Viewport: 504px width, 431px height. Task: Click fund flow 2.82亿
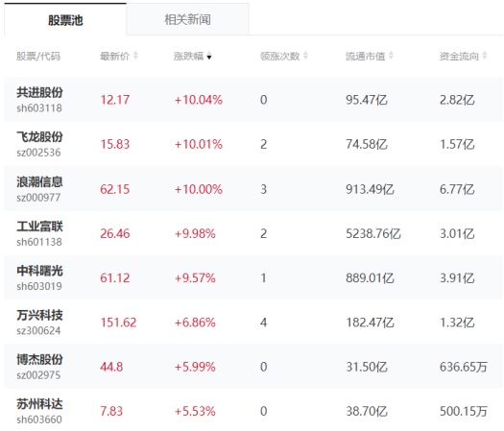pos(457,100)
